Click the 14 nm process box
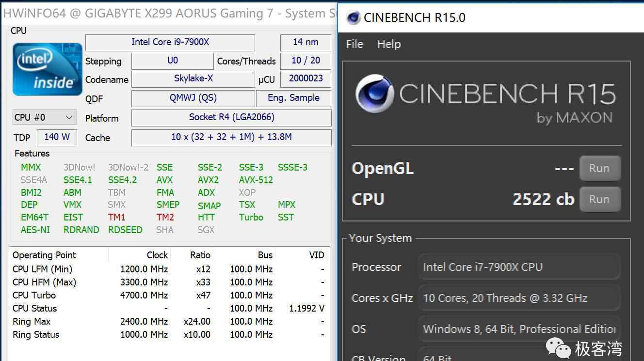Image resolution: width=644 pixels, height=361 pixels. click(x=306, y=43)
